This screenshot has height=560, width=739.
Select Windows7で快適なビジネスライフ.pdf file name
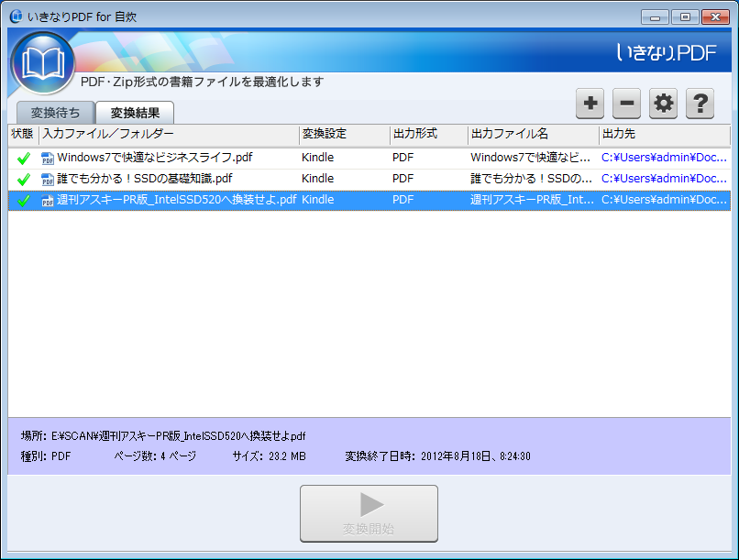click(155, 158)
